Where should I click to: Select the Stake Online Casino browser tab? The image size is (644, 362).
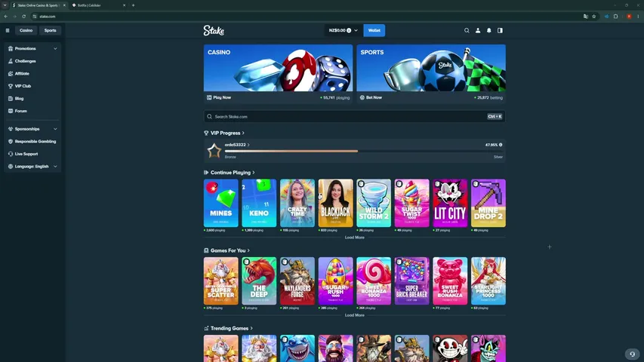tap(39, 5)
